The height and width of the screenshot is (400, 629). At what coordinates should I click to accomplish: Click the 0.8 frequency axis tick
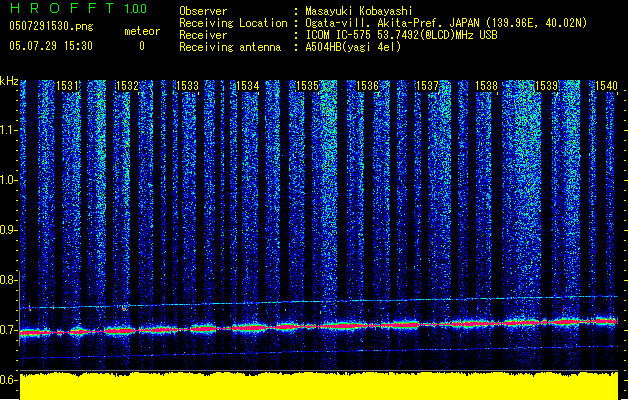click(x=9, y=280)
